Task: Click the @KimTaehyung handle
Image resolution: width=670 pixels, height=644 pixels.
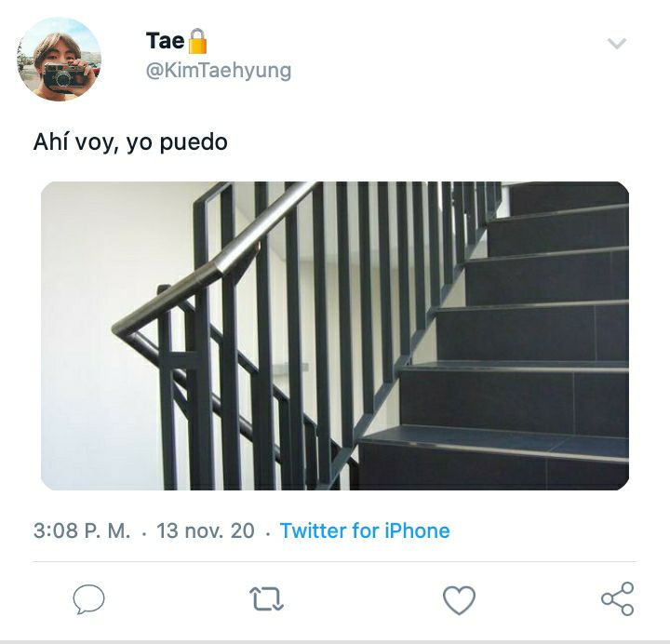Action: point(219,71)
